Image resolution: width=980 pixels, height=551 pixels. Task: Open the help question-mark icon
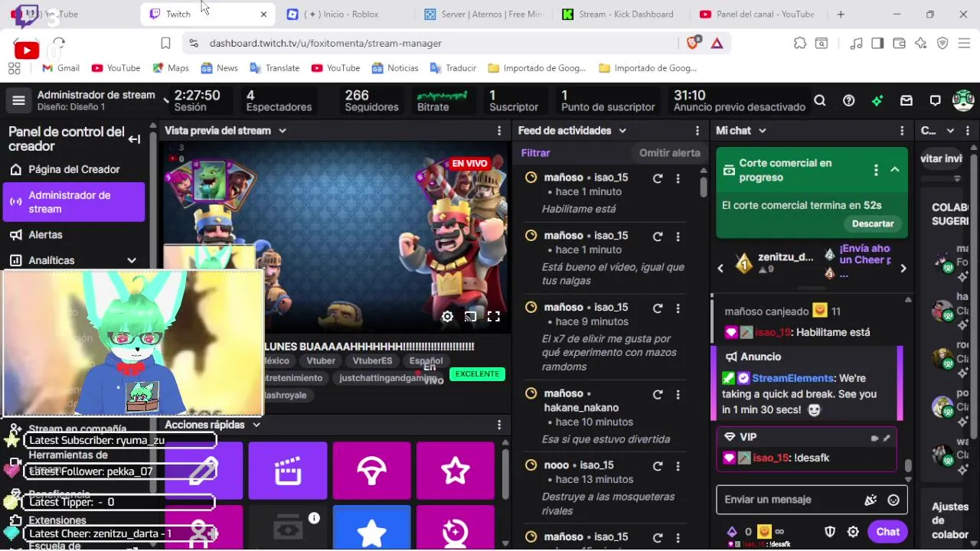click(848, 100)
